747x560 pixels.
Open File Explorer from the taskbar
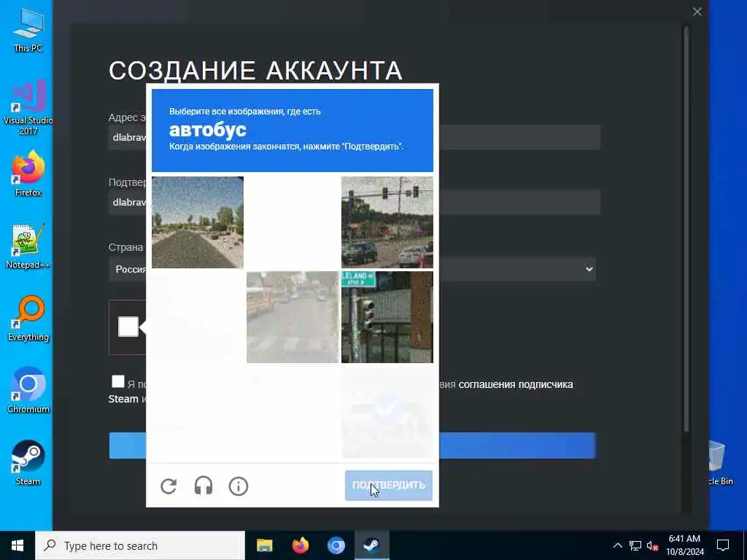tap(264, 545)
